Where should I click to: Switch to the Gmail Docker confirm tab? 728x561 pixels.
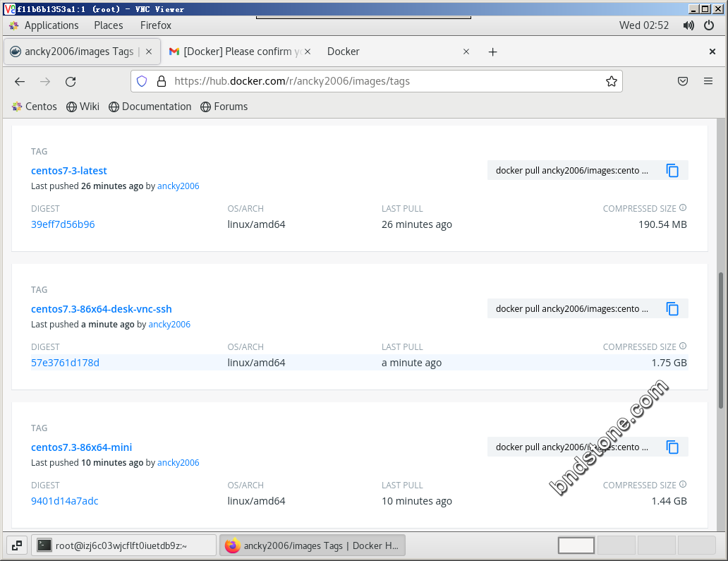pyautogui.click(x=240, y=52)
